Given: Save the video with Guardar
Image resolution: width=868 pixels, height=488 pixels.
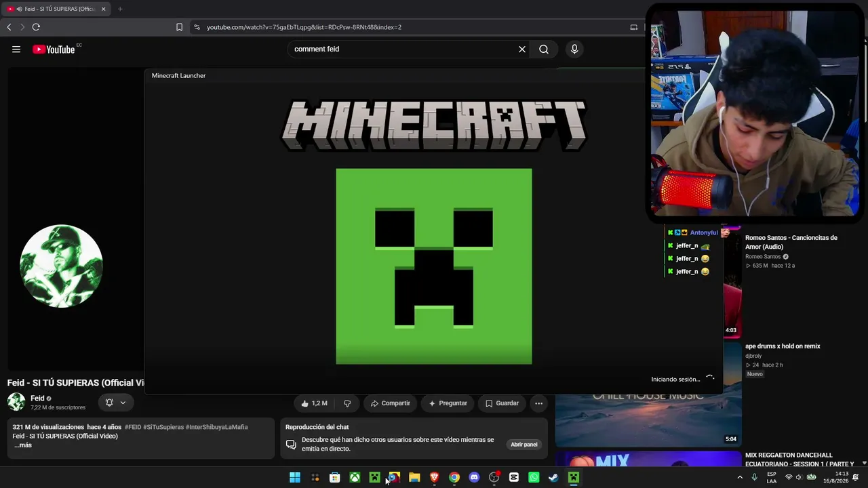Looking at the screenshot, I should (x=502, y=403).
